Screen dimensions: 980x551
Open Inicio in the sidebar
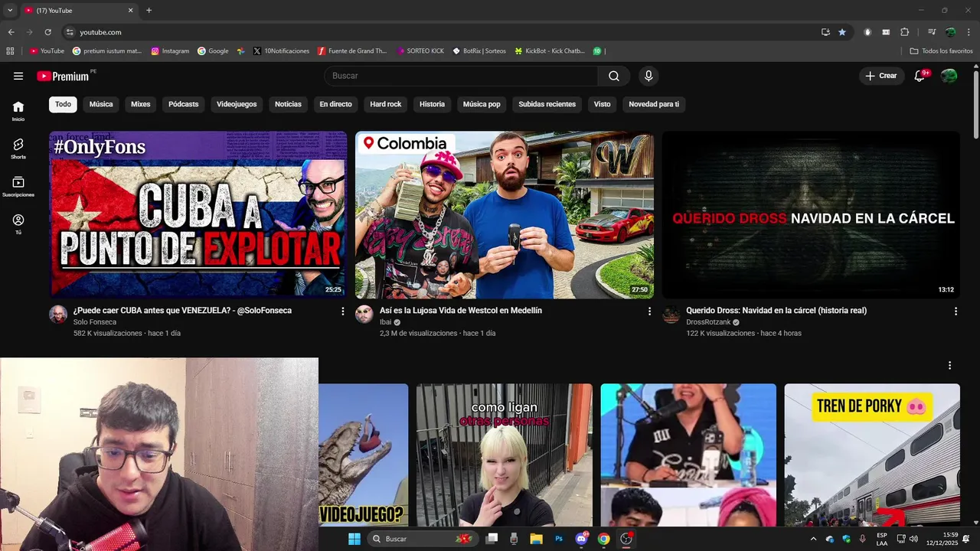click(x=18, y=111)
